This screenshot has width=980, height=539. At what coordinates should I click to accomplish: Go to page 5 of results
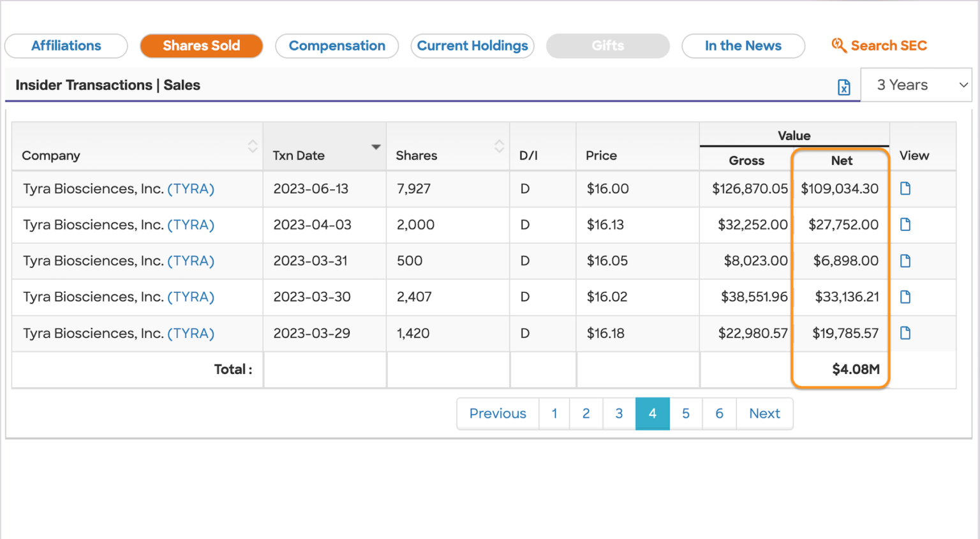point(686,413)
